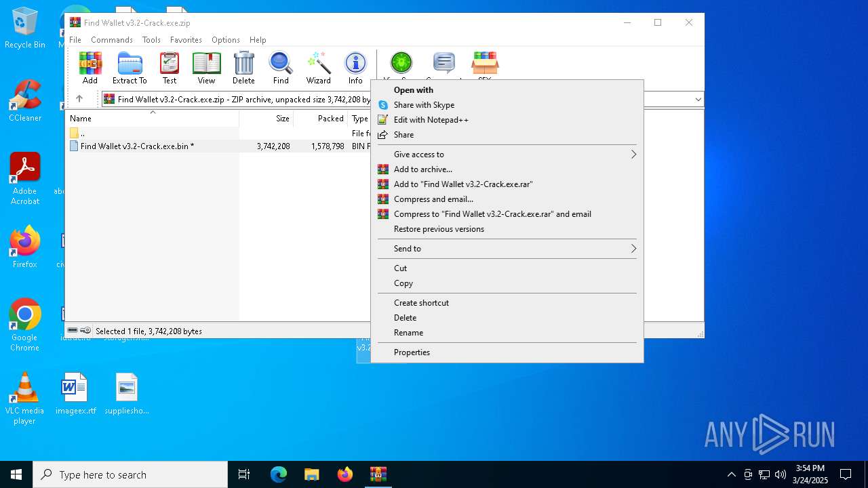Click the View toolbar icon
This screenshot has height=488, width=868.
click(206, 68)
